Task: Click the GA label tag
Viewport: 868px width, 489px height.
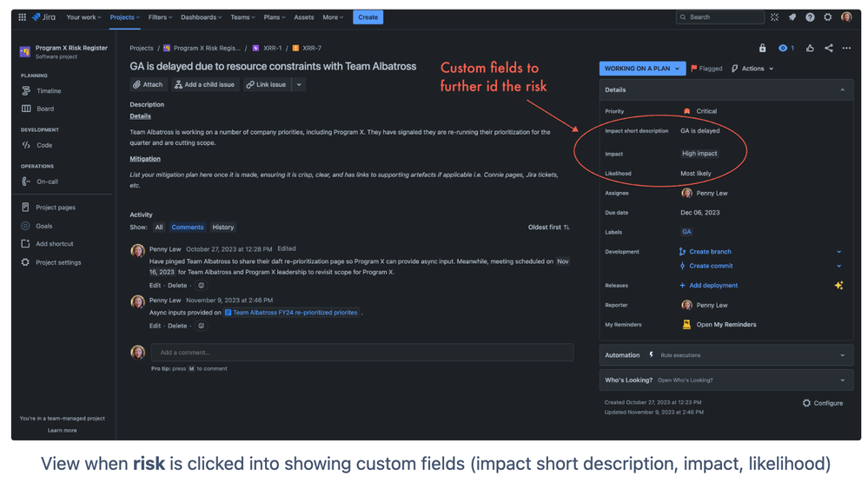Action: 686,232
